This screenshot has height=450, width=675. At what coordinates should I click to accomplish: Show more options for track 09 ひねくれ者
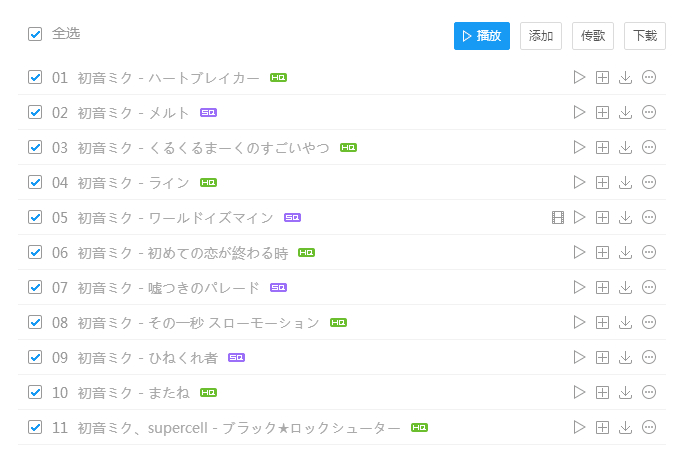pos(649,357)
